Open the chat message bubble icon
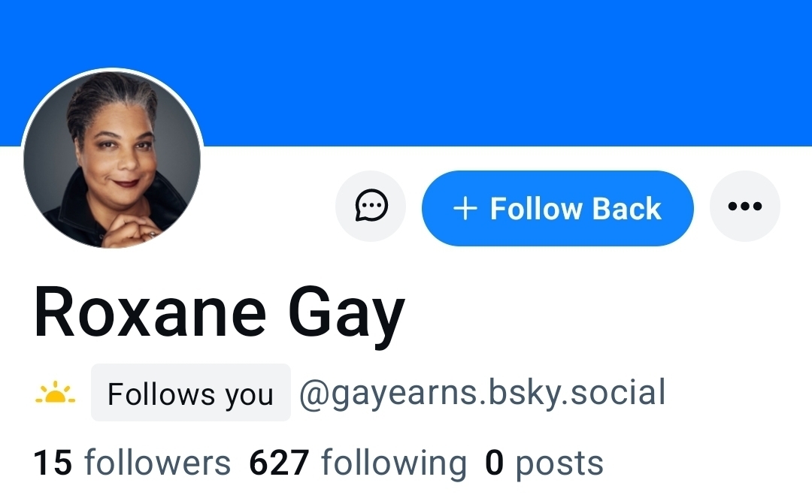 (x=371, y=207)
